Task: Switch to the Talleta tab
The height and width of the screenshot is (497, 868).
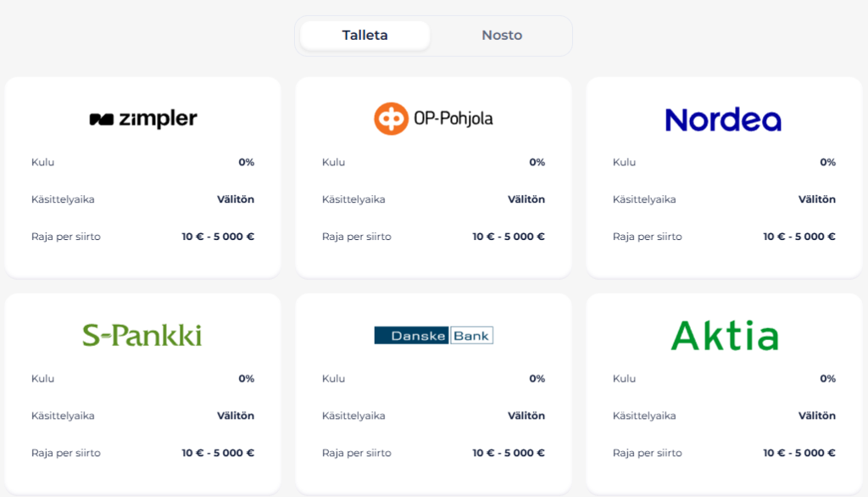Action: coord(364,36)
